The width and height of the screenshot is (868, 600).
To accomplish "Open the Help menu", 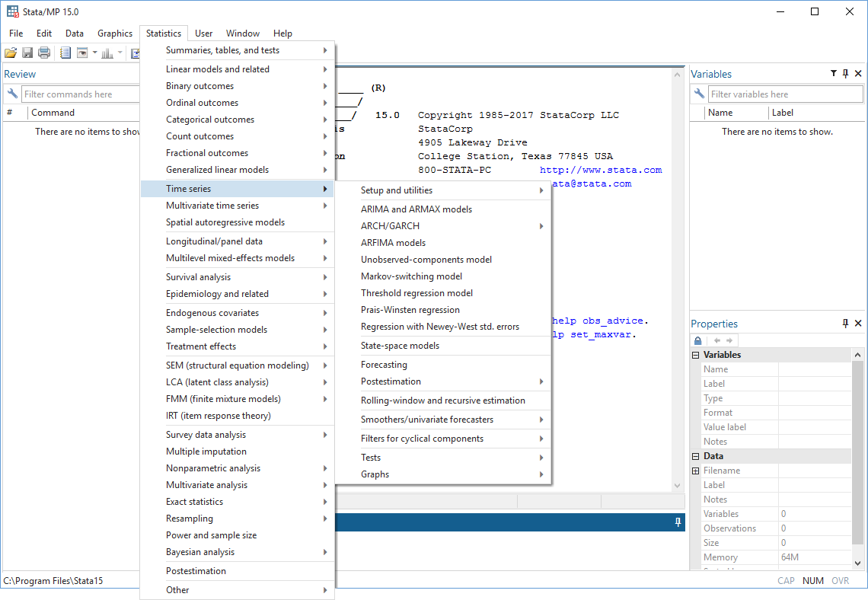I will point(282,34).
